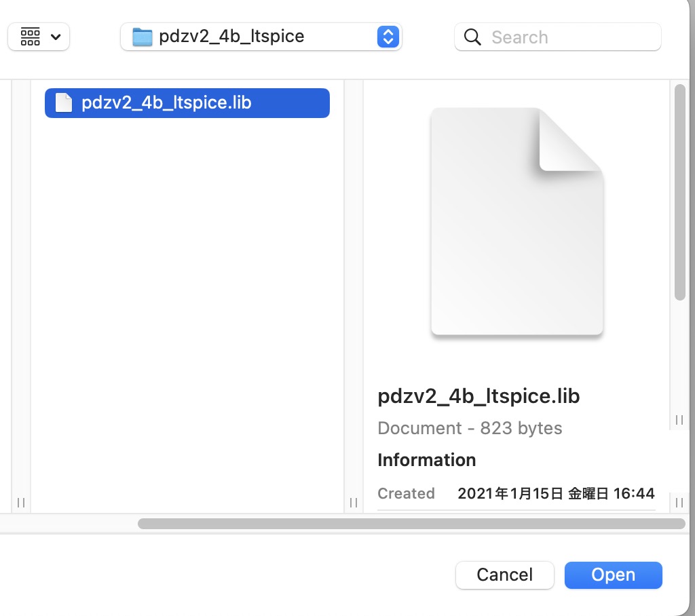Image resolution: width=695 pixels, height=616 pixels.
Task: Click the vertical scrollbar in preview pane
Action: coord(679,192)
